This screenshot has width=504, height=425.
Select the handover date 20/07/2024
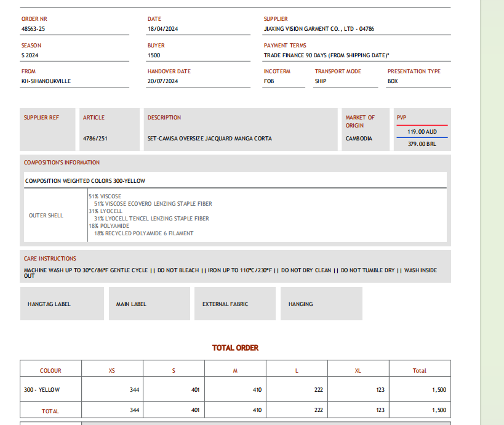tap(162, 81)
